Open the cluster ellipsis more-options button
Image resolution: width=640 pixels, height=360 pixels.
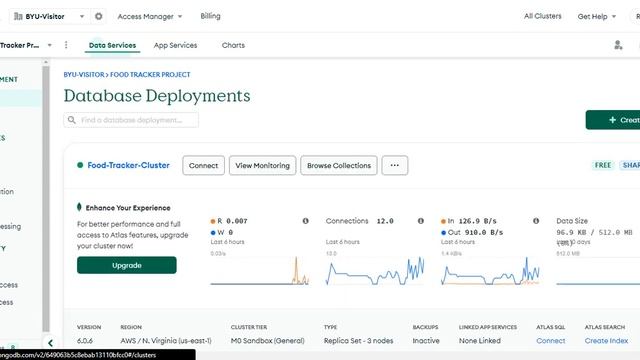[395, 165]
